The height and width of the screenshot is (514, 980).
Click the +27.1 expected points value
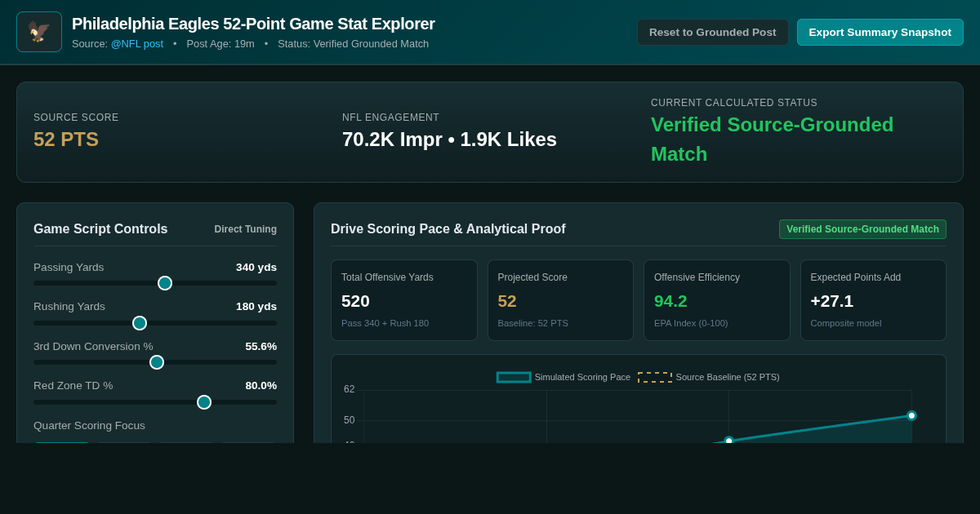coord(832,301)
